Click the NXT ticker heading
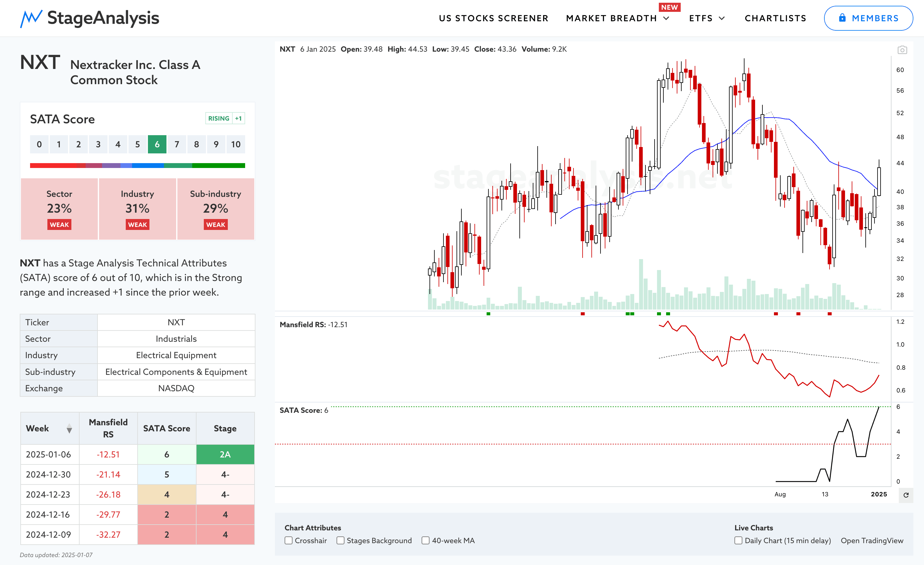Viewport: 924px width, 565px height. (x=40, y=62)
